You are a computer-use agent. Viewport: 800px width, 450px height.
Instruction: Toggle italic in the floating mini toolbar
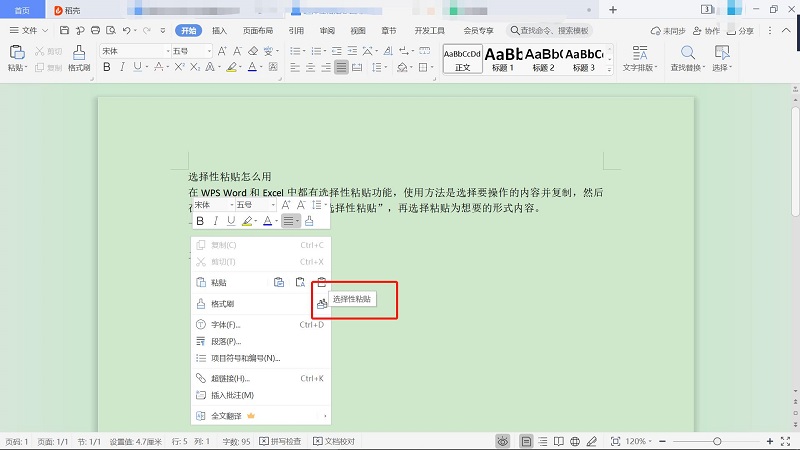coord(216,221)
